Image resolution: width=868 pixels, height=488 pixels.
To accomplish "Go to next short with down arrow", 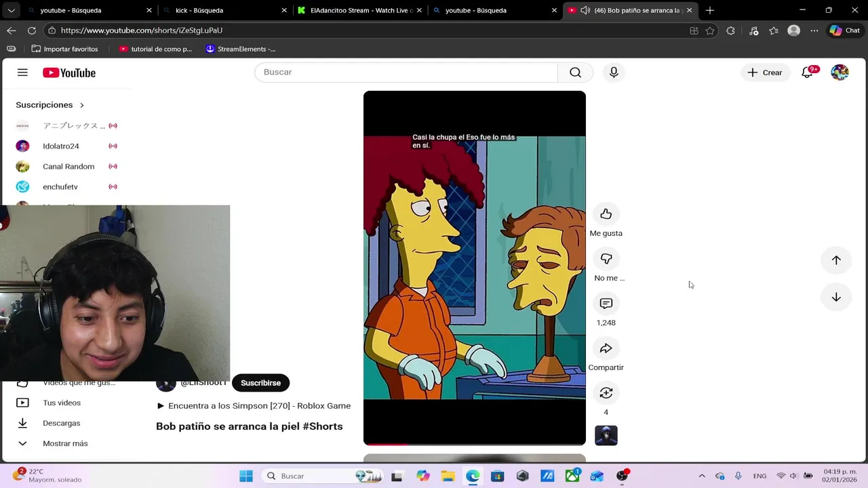I will click(836, 297).
